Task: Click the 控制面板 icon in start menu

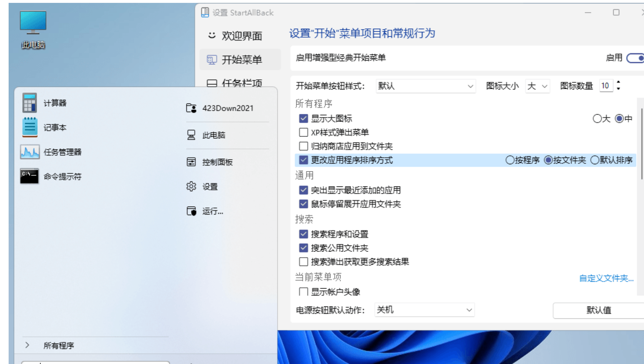Action: click(191, 162)
